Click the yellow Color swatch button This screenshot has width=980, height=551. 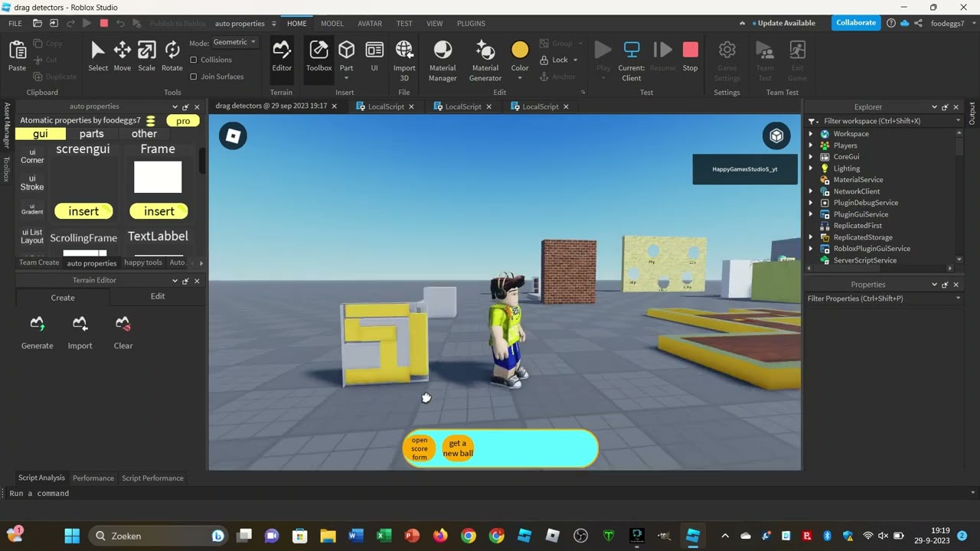click(520, 51)
